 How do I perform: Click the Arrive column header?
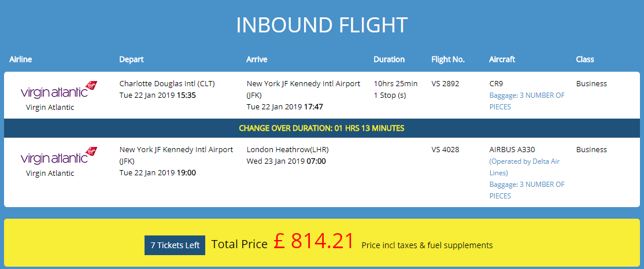click(x=257, y=59)
